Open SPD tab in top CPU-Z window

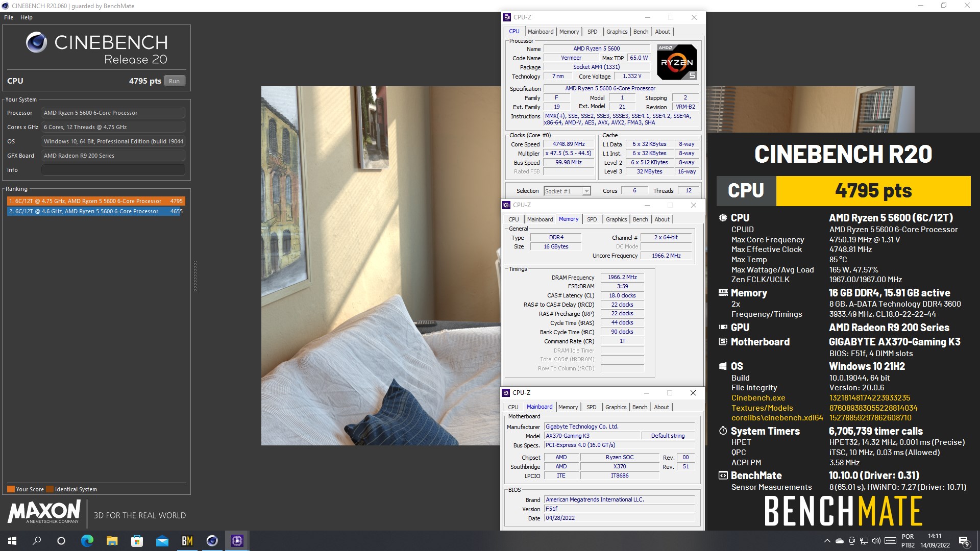point(593,32)
